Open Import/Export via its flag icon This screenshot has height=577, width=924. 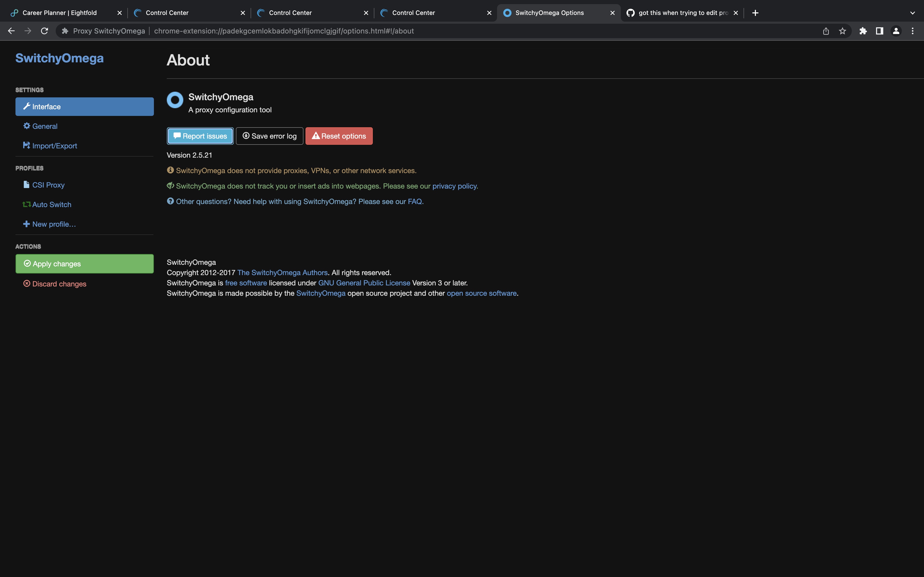point(26,145)
